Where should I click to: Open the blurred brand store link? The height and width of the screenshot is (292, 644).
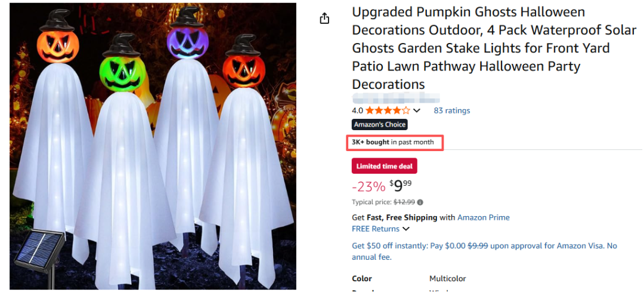click(396, 98)
